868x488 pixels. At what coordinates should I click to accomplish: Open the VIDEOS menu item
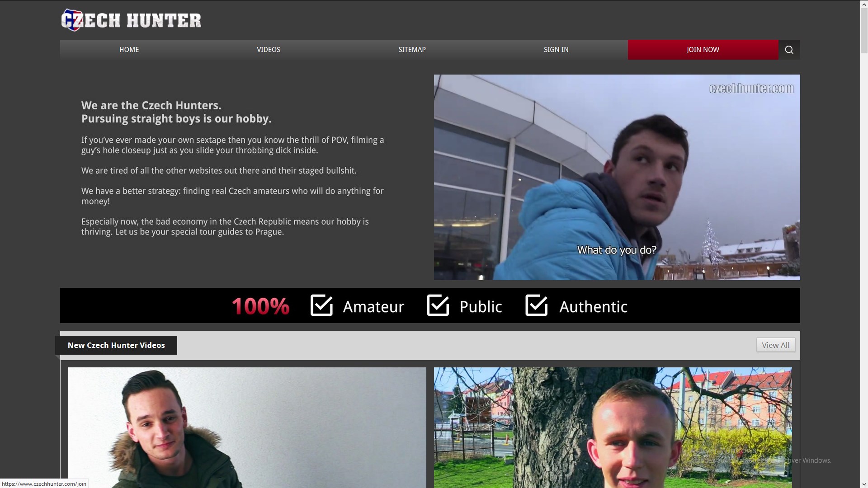[269, 50]
